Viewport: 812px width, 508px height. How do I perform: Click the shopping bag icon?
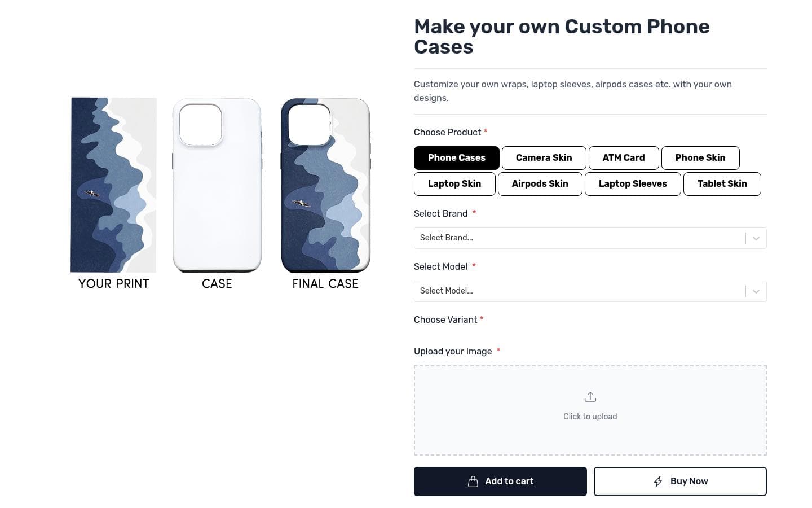473,481
